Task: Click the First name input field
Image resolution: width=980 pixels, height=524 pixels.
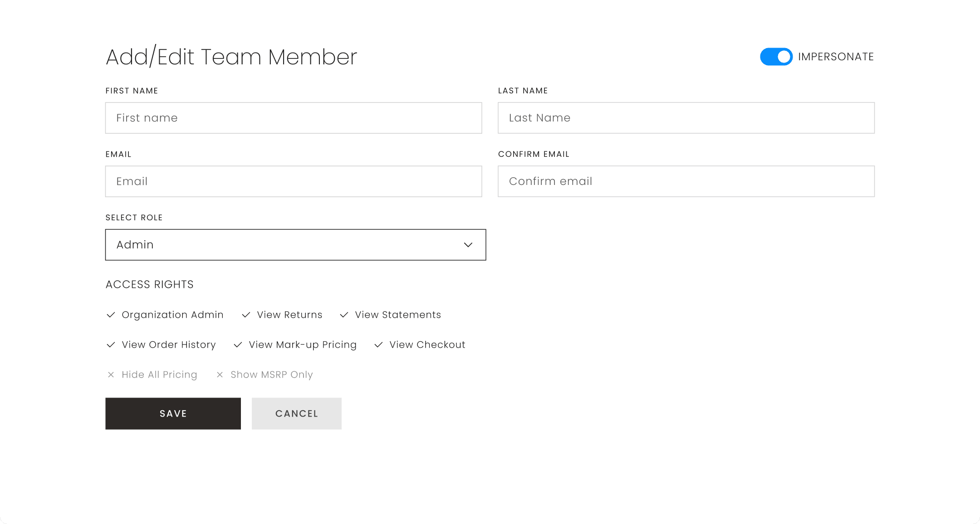Action: point(293,118)
